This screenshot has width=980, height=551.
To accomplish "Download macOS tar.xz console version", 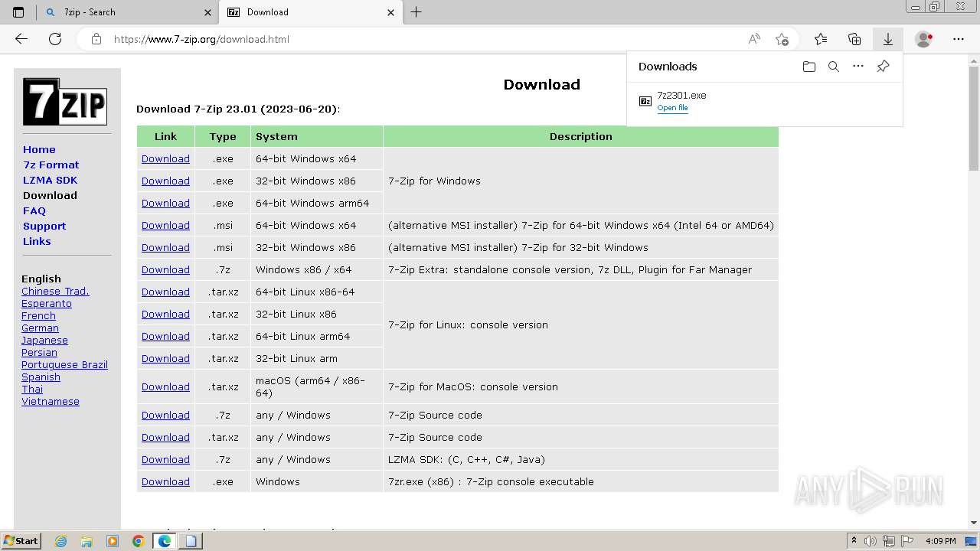I will [x=165, y=386].
